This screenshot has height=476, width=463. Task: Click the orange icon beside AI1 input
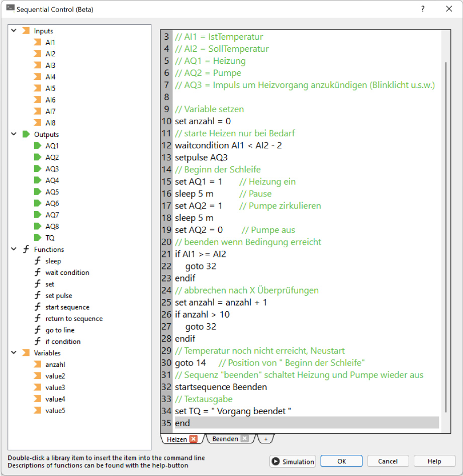click(x=37, y=42)
